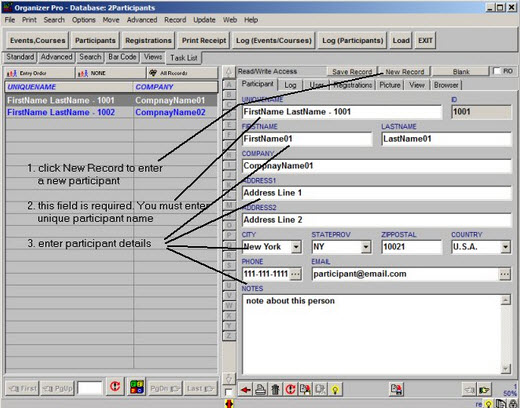Click the Blank button
520x408 pixels.
tap(461, 72)
